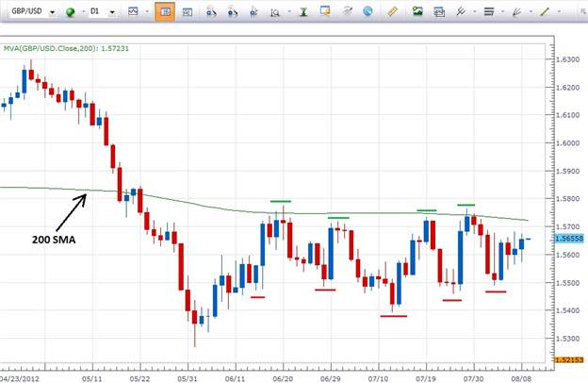Select the yellow ruler measure tool

(392, 11)
